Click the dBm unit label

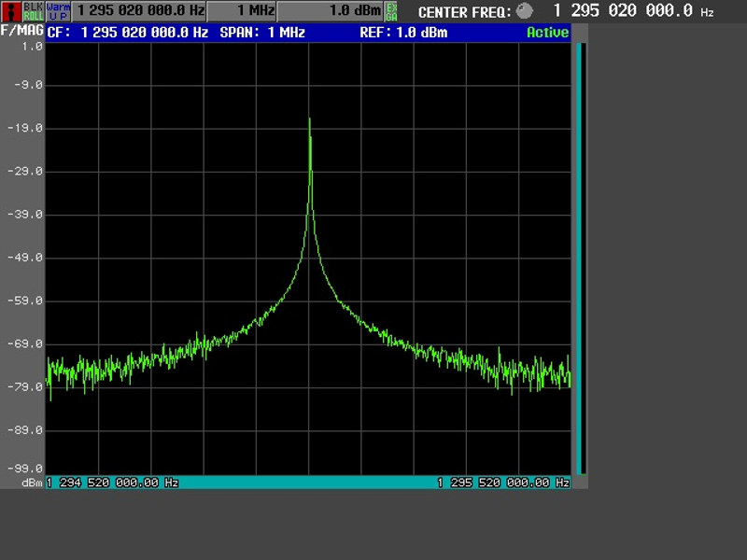(32, 483)
